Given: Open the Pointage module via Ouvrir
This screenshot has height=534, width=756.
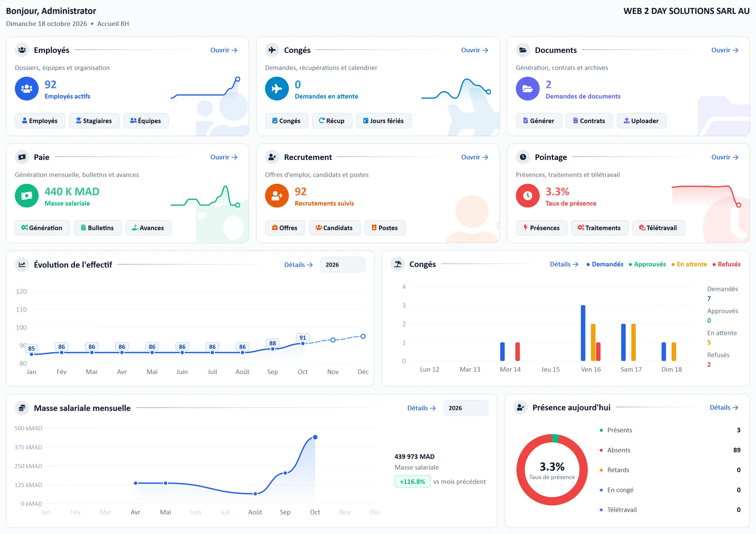Looking at the screenshot, I should (725, 157).
